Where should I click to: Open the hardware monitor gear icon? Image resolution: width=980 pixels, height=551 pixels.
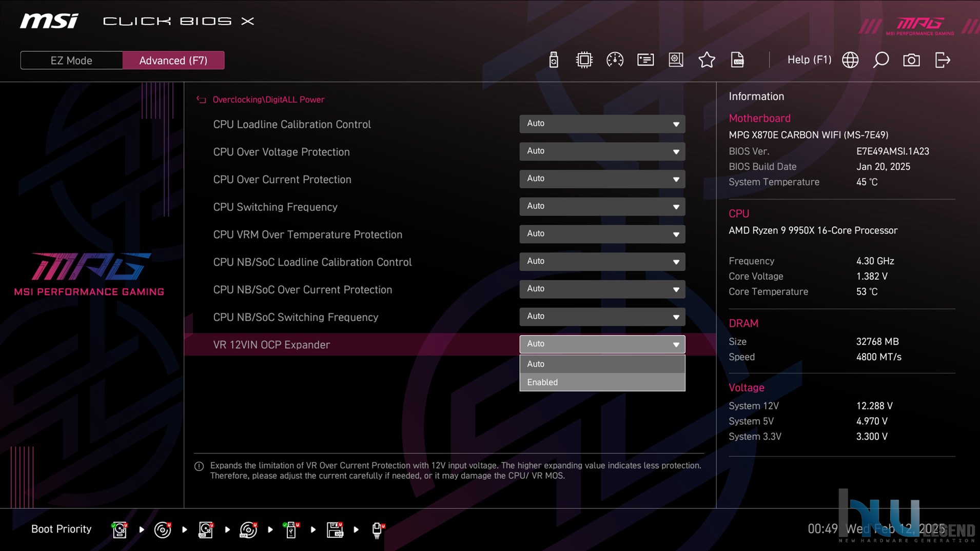(676, 60)
